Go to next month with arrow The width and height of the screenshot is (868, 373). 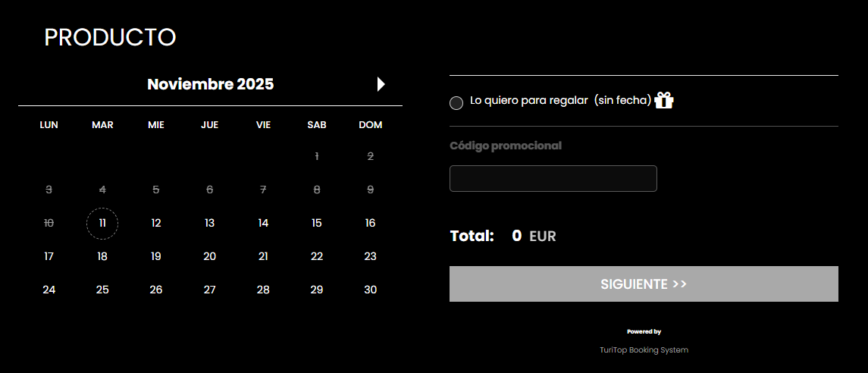[381, 84]
